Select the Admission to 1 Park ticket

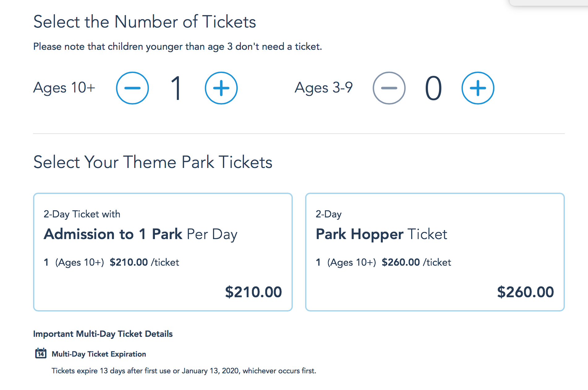pyautogui.click(x=163, y=251)
